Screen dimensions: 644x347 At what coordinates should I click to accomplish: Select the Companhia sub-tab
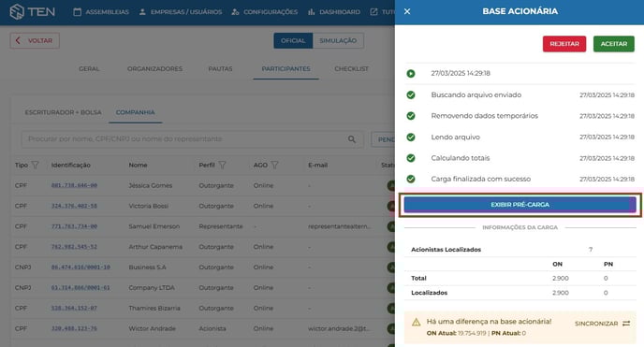point(135,112)
